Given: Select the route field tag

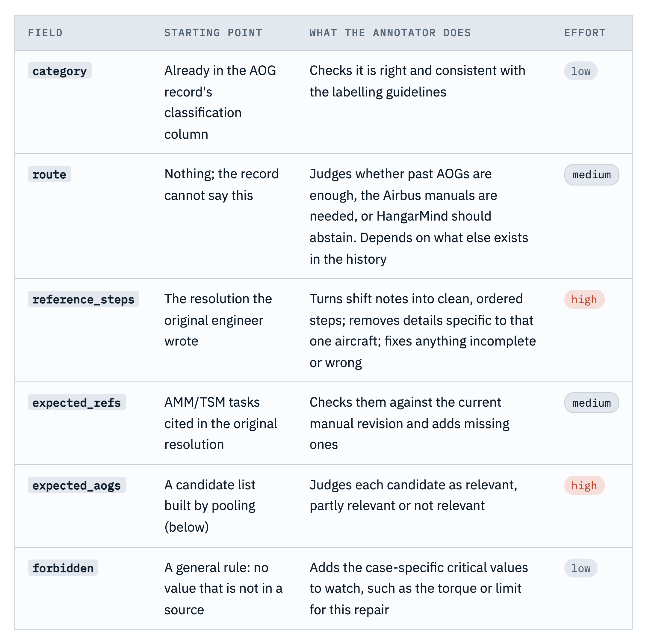Looking at the screenshot, I should pos(49,174).
